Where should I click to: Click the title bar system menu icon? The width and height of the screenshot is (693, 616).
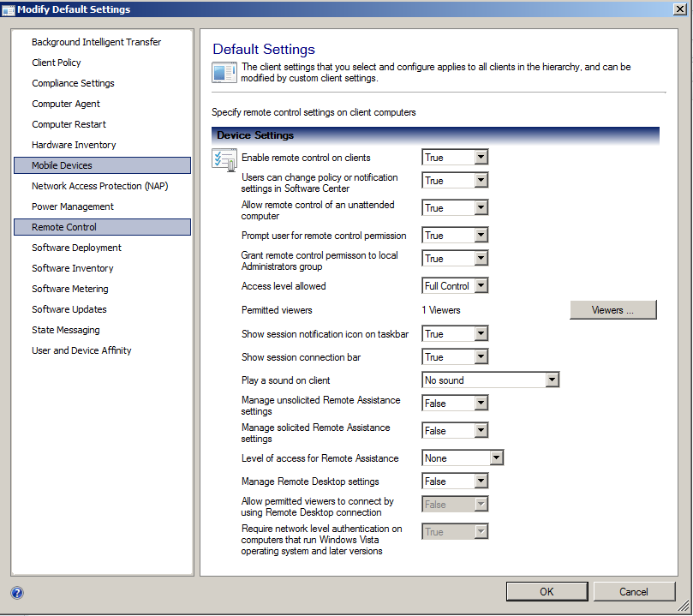tap(10, 9)
